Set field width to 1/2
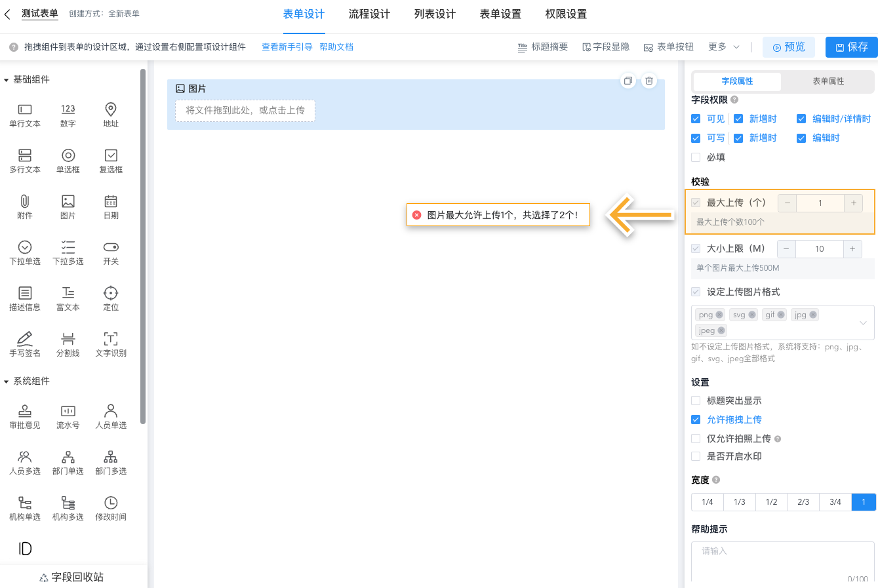This screenshot has width=878, height=588. click(x=770, y=501)
